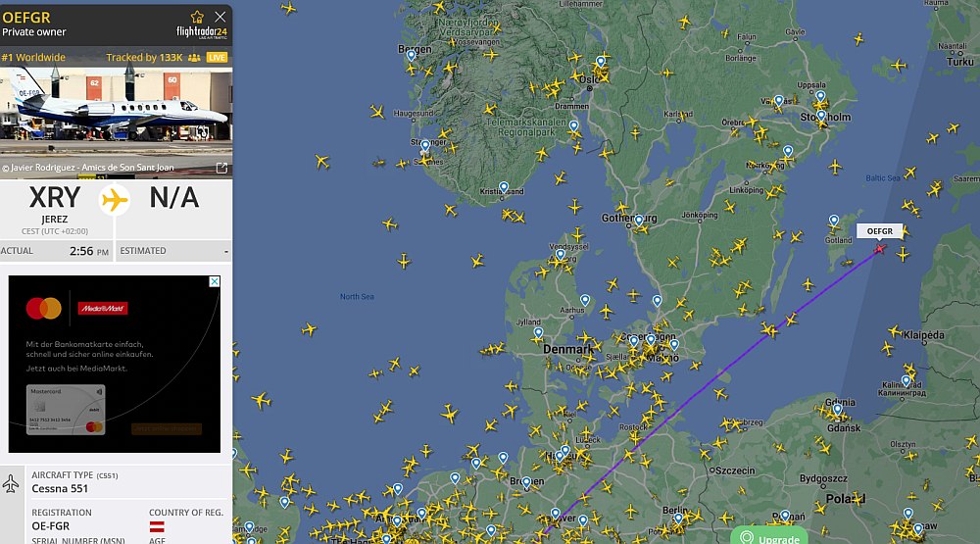Click the flightradar24 logo in the panel header
The width and height of the screenshot is (980, 544).
tap(201, 32)
